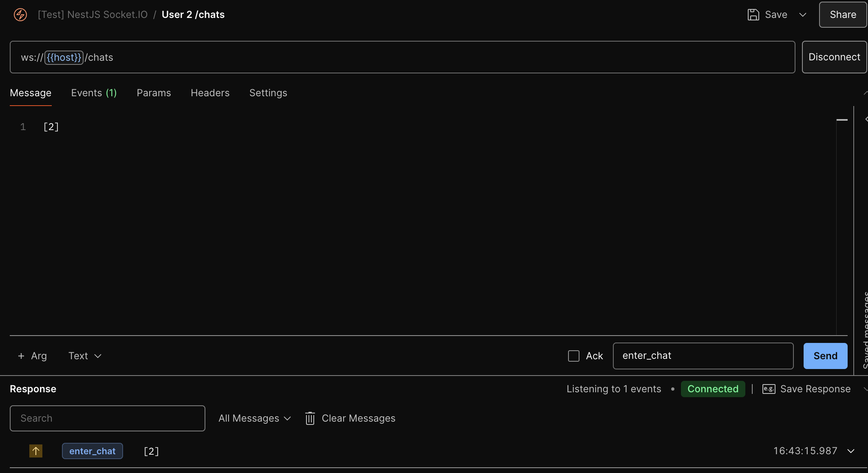Screen dimensions: 868x473
Task: Click the outgoing arrow icon on enter_chat message
Action: pyautogui.click(x=36, y=451)
